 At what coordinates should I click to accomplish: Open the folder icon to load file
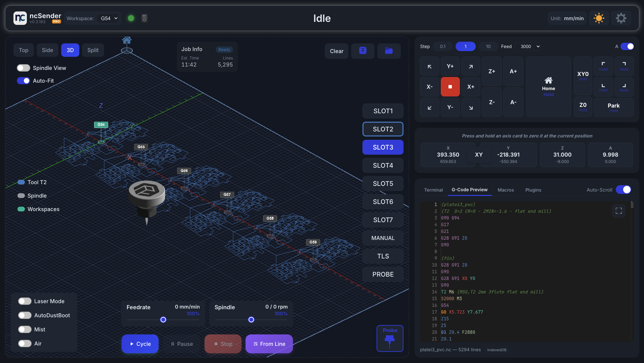tap(389, 51)
